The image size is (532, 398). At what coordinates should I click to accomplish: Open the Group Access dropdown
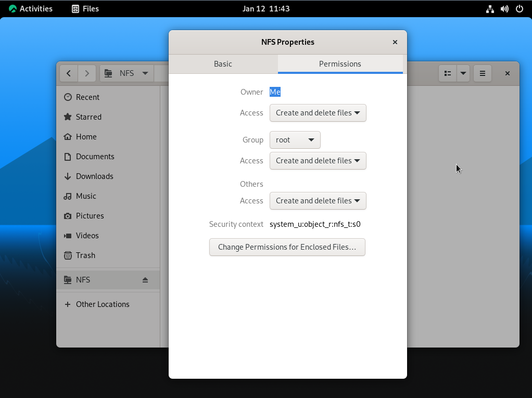coord(318,161)
